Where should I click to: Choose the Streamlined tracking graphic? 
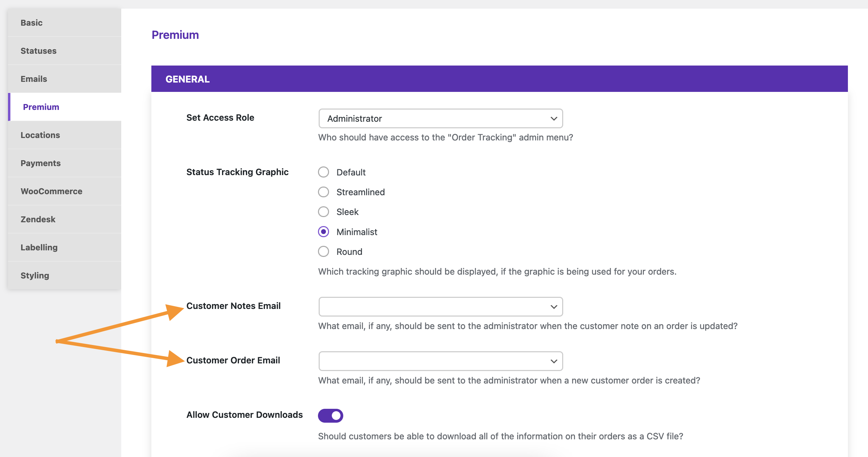[324, 192]
